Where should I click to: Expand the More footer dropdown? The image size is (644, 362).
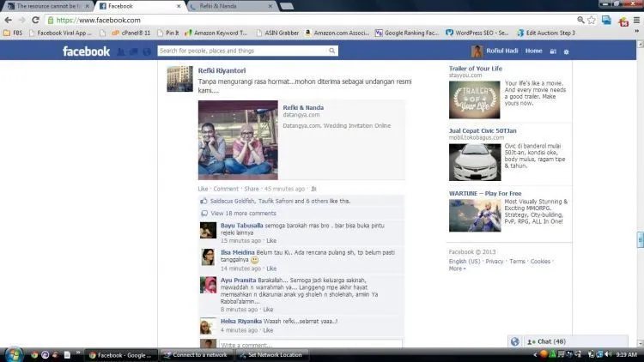coord(457,268)
